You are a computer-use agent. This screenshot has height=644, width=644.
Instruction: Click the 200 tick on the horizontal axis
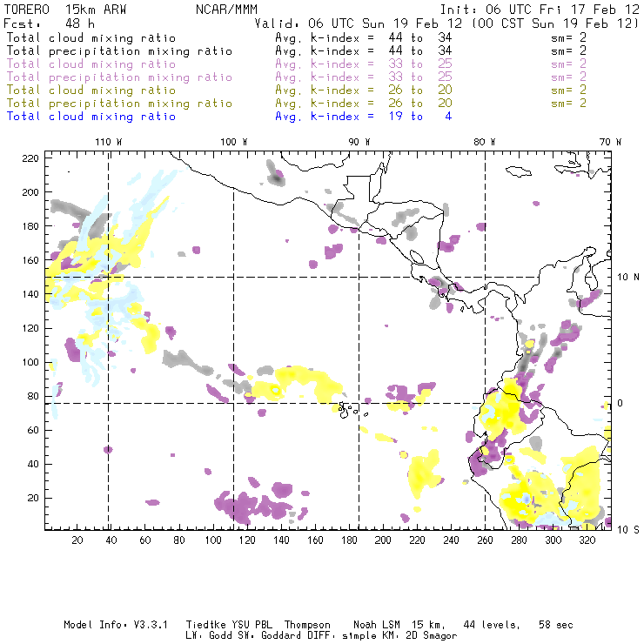point(383,540)
